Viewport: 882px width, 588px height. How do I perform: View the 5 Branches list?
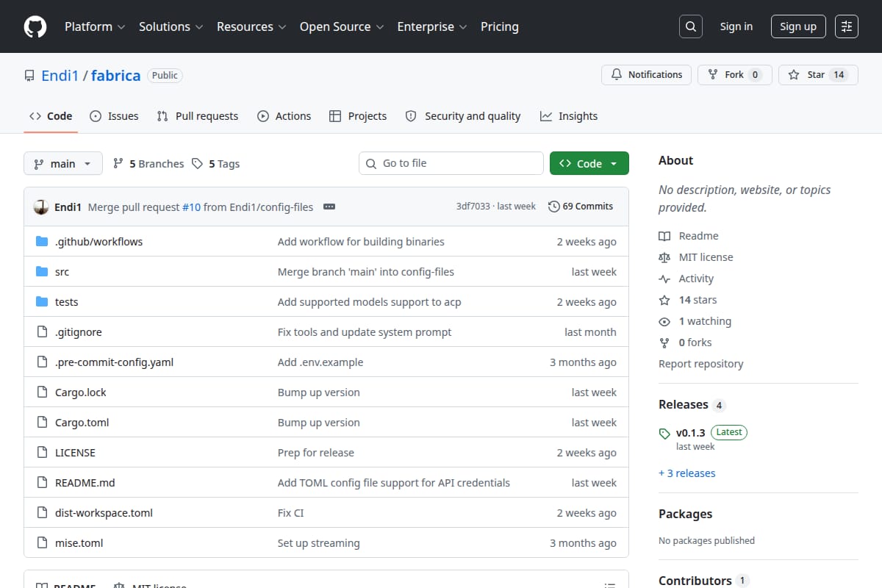[148, 164]
